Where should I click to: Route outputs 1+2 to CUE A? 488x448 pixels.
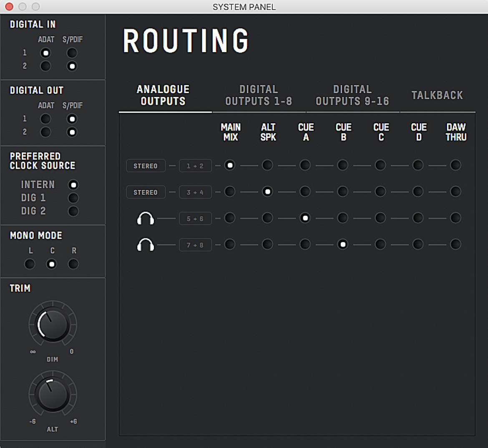[305, 165]
